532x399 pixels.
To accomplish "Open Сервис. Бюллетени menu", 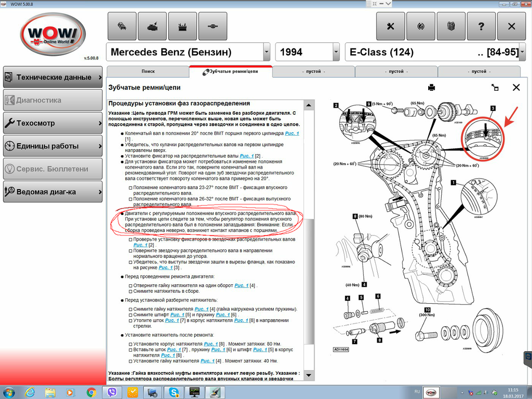I will coord(52,169).
